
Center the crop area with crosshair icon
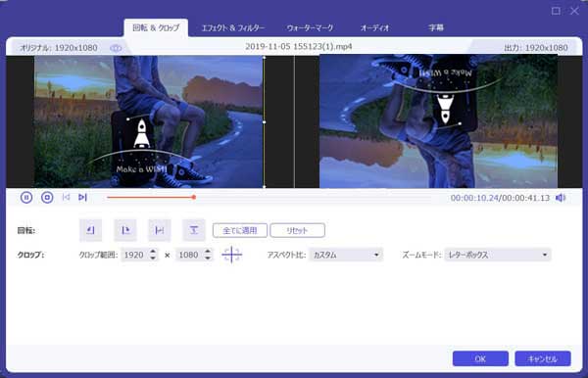coord(231,255)
